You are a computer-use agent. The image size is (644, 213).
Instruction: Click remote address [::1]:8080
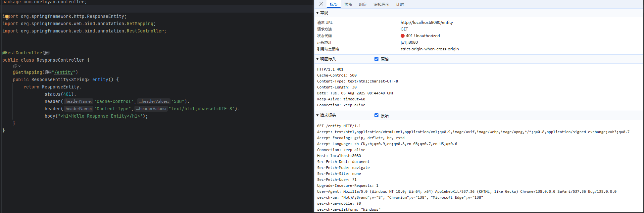click(409, 42)
